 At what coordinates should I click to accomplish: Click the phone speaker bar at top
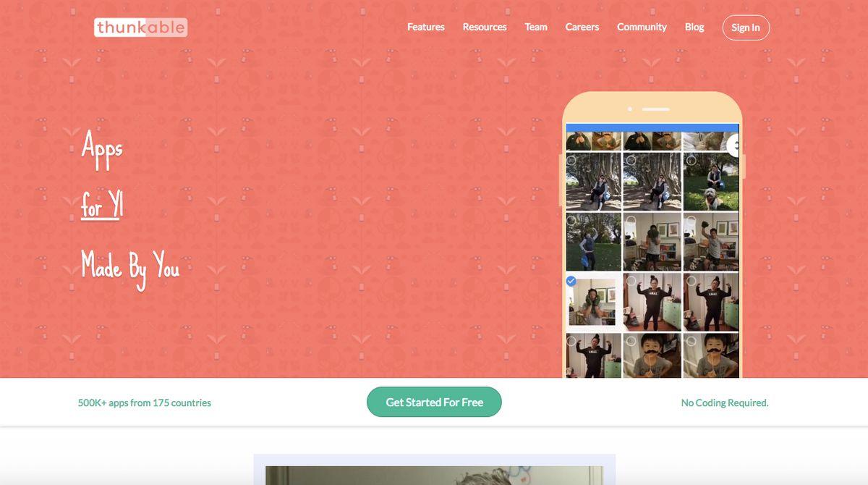(655, 109)
